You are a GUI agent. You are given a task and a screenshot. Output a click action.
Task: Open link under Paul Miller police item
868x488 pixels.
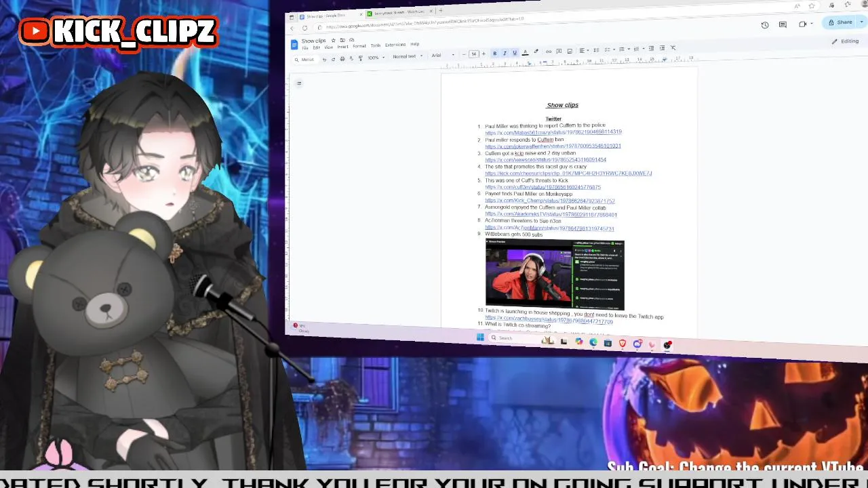point(553,132)
